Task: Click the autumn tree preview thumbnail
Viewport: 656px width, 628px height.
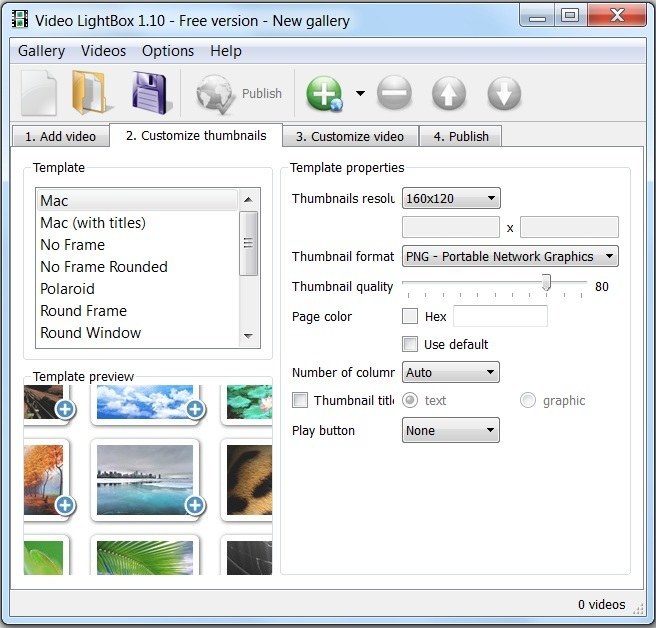Action: tap(44, 479)
